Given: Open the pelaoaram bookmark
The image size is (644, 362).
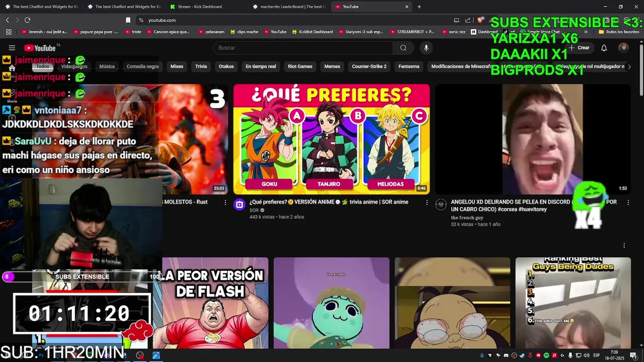Looking at the screenshot, I should 212,32.
